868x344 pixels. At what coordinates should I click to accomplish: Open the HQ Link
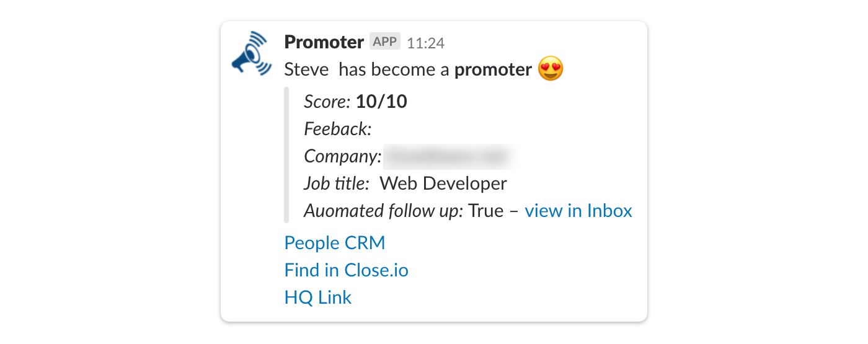point(317,298)
